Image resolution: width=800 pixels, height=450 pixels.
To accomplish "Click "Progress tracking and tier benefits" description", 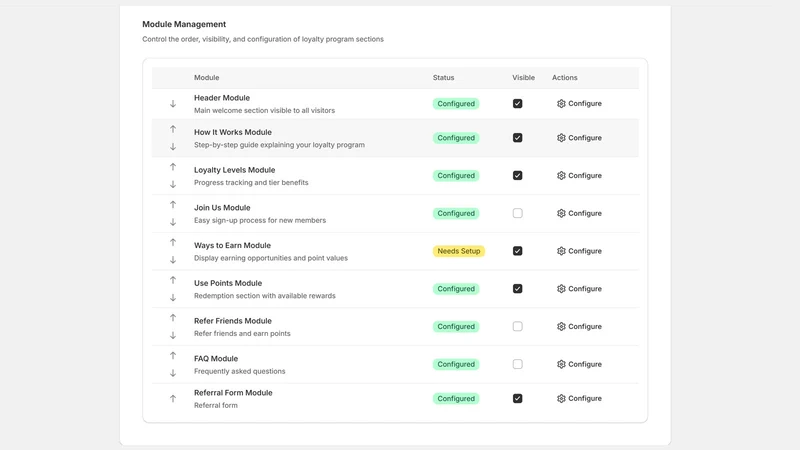I will [251, 183].
